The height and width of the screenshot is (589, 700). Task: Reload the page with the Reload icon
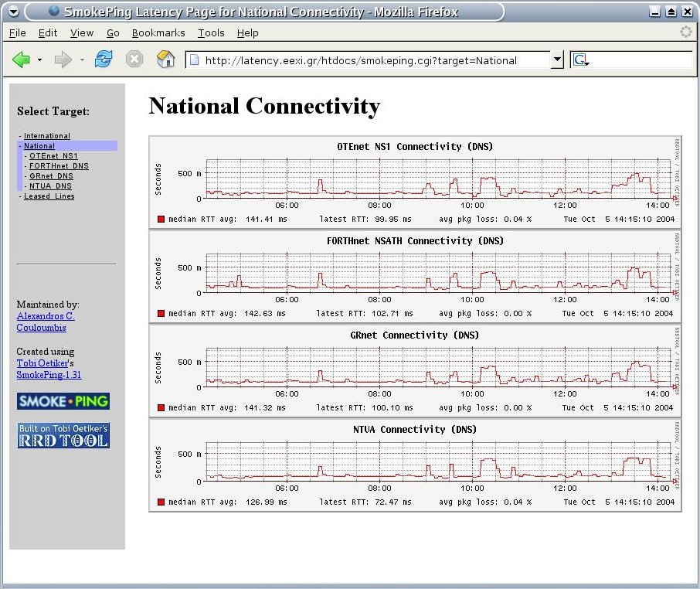tap(104, 59)
